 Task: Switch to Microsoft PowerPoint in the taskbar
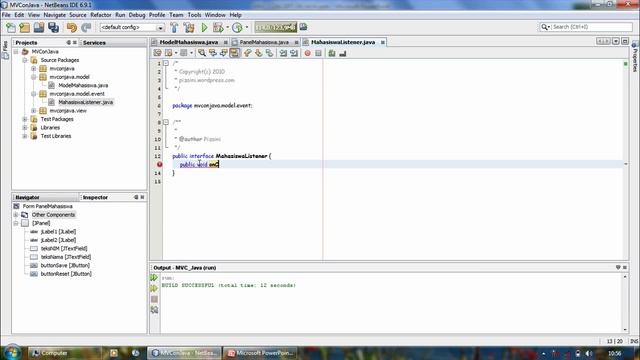click(261, 353)
